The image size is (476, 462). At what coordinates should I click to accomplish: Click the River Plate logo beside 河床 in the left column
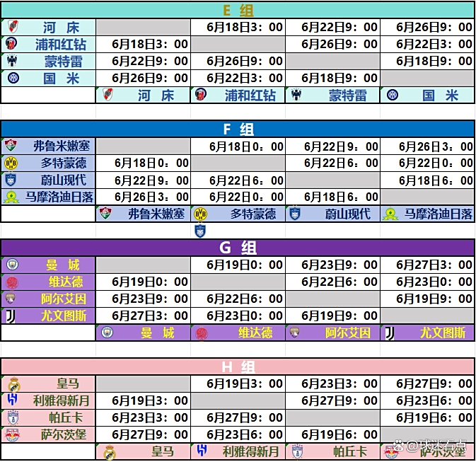point(12,28)
